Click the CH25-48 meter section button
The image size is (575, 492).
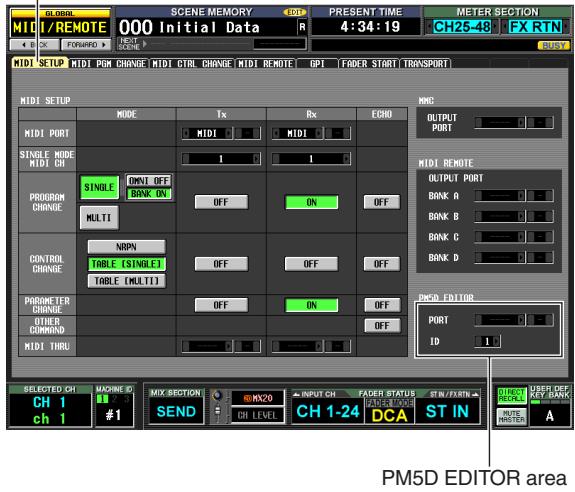[462, 27]
